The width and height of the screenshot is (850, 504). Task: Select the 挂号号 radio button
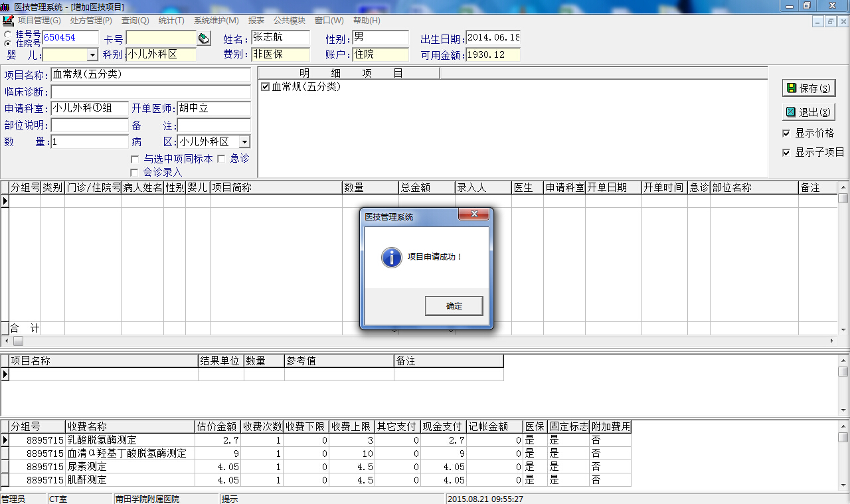7,33
